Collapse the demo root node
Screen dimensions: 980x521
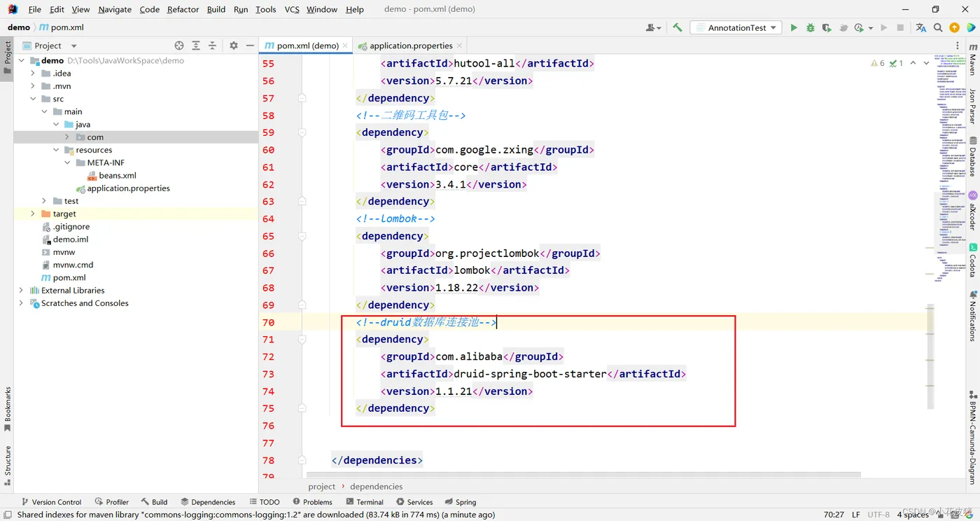(x=22, y=60)
